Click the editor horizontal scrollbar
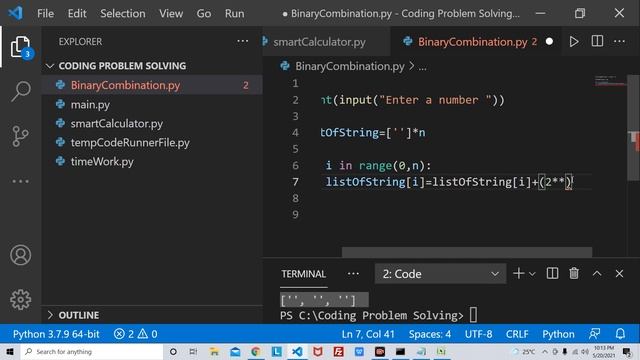The image size is (640, 360). pos(467,252)
